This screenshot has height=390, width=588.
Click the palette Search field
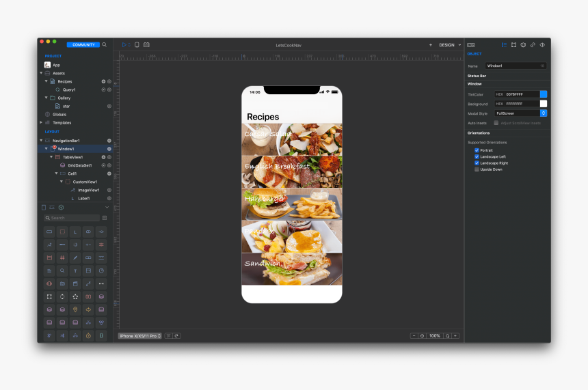tap(72, 218)
